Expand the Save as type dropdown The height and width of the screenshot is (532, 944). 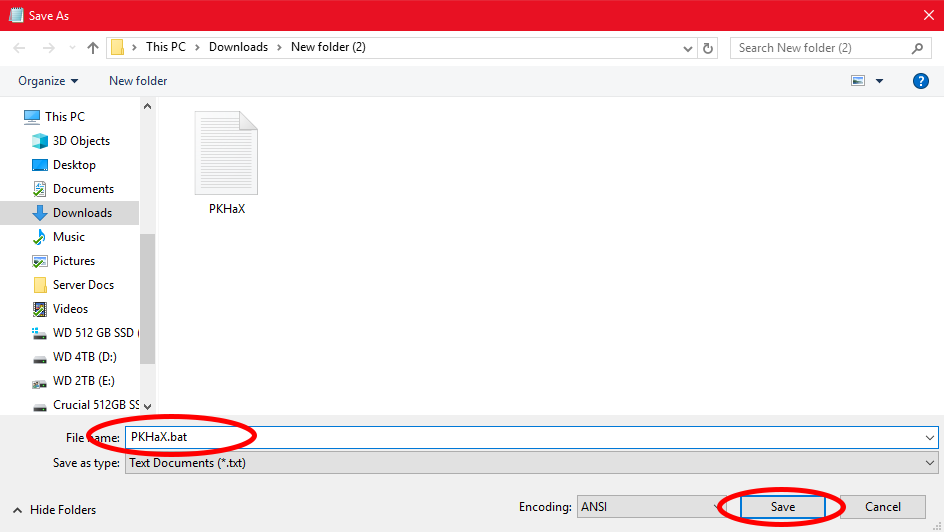tap(930, 463)
